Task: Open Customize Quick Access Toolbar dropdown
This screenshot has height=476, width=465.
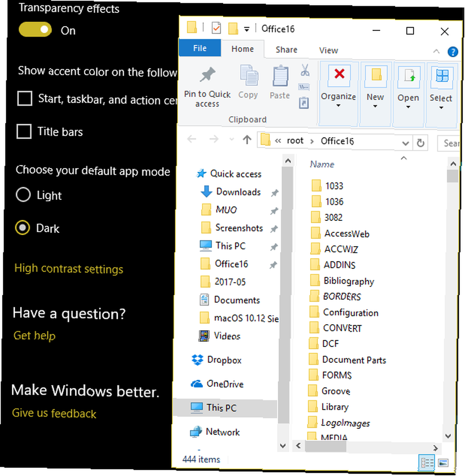Action: (x=247, y=30)
